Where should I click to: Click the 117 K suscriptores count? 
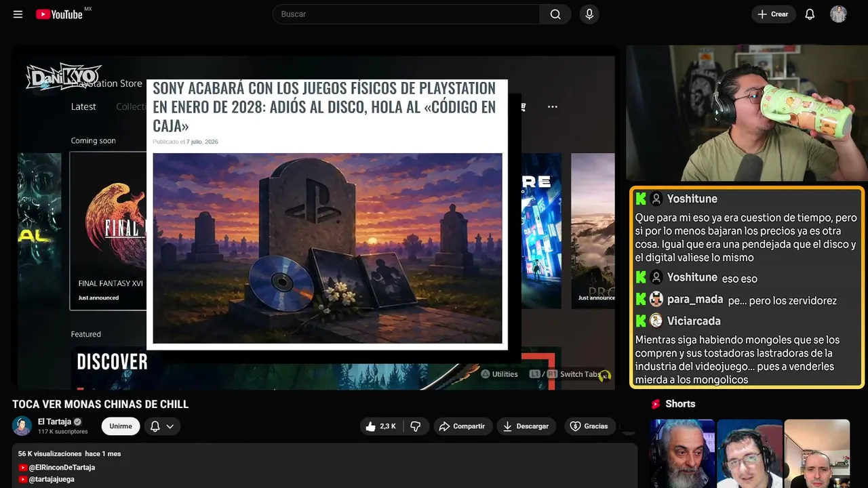click(63, 432)
